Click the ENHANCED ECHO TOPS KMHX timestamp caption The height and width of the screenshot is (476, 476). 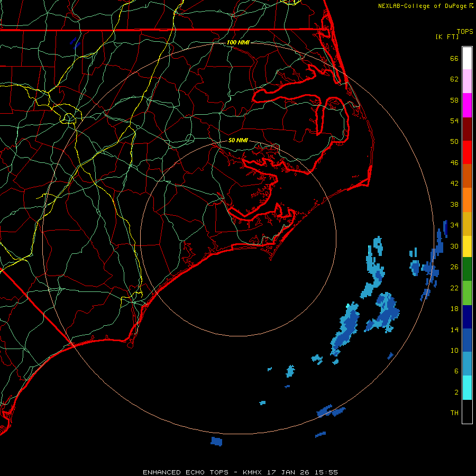click(x=240, y=472)
